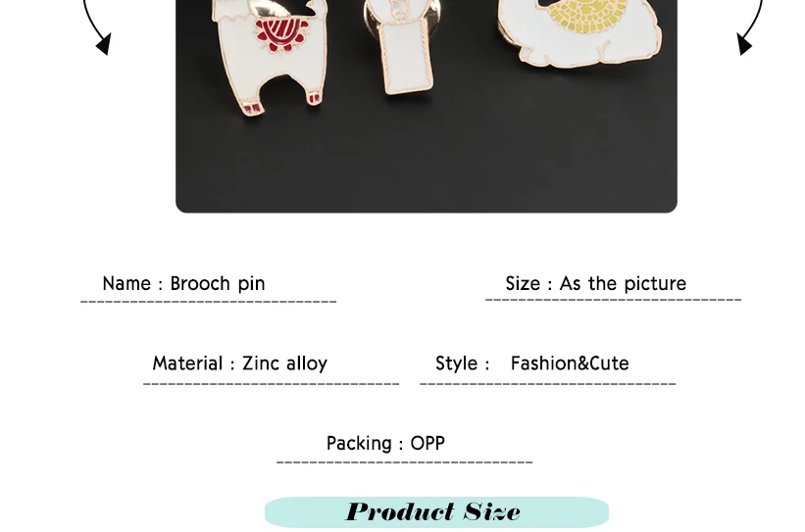Click the lying alpaca pin with yellow saddle
805x532 pixels.
click(580, 33)
